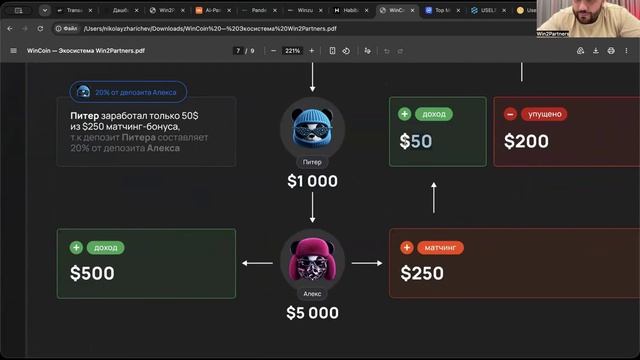Click the Алекс panda avatar
This screenshot has width=640, height=360.
point(312,260)
